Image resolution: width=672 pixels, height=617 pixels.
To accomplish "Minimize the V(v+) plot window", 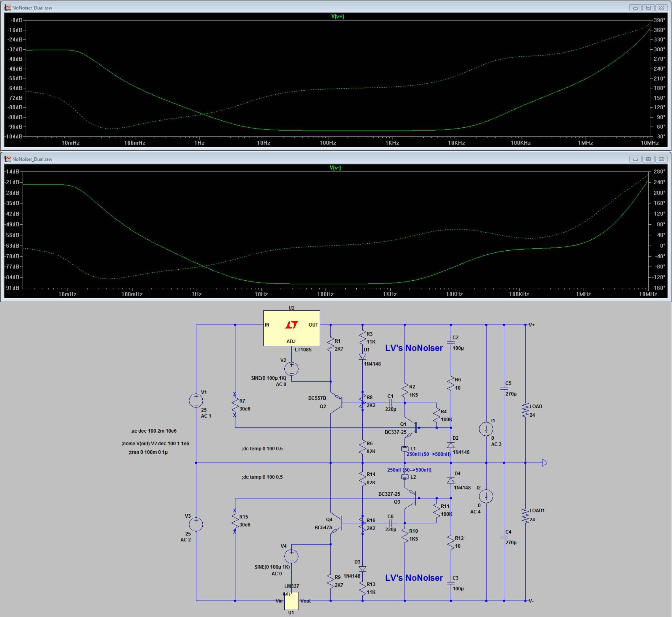I will (x=635, y=8).
